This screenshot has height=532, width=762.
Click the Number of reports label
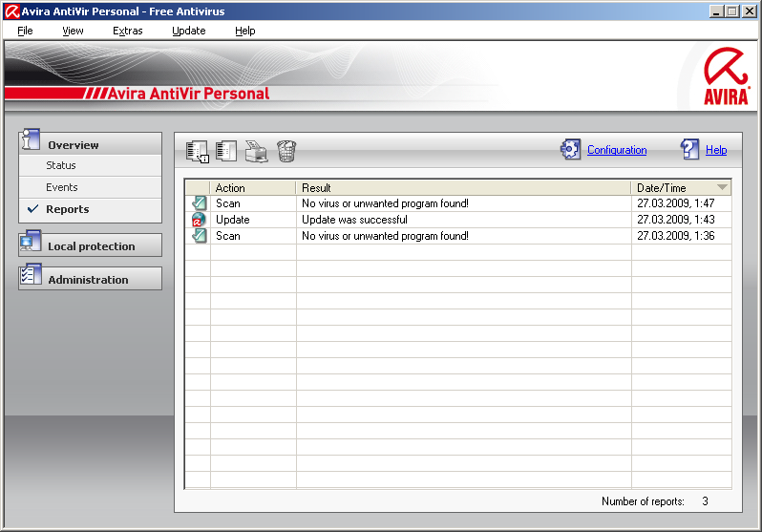pos(643,500)
